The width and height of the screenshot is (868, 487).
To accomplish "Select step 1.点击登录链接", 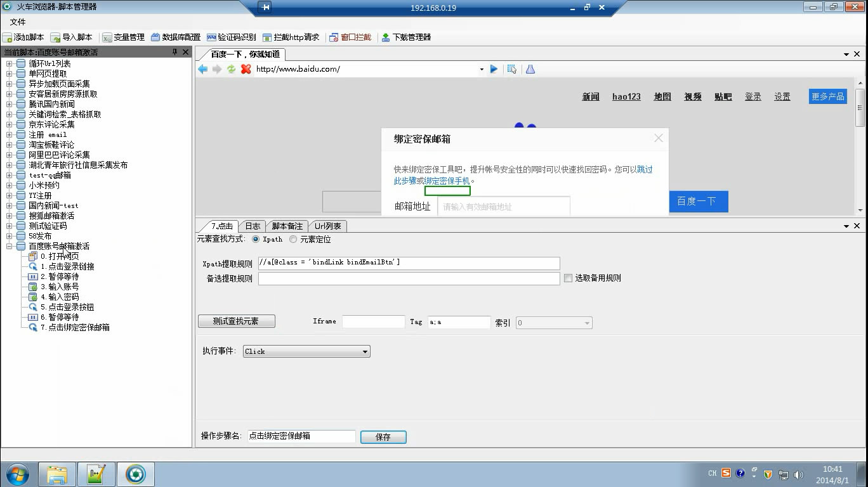I will 67,266.
